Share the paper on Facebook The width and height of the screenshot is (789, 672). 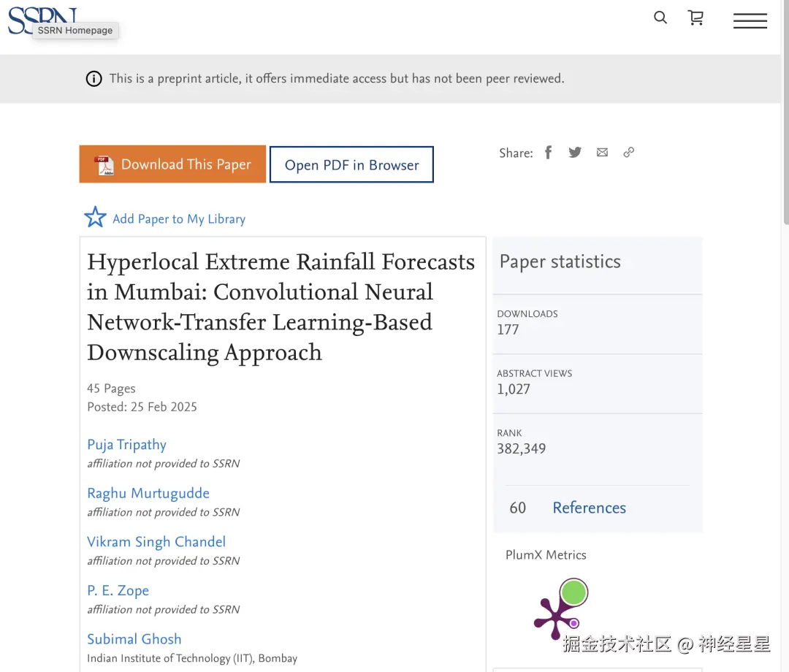coord(549,152)
